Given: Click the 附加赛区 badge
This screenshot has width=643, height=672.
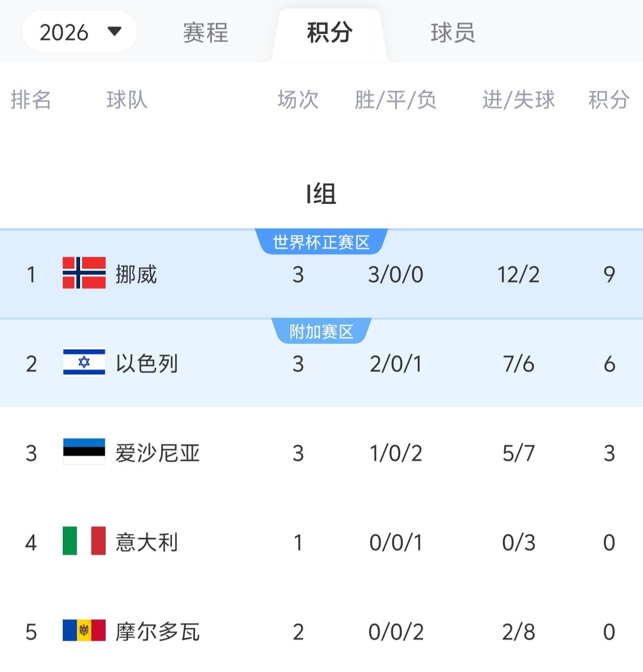Looking at the screenshot, I should [321, 332].
